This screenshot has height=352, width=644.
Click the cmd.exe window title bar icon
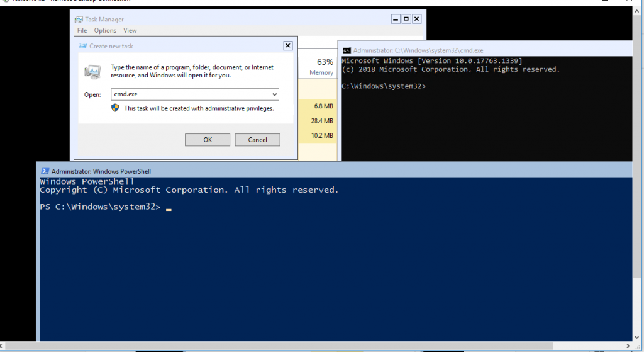coord(347,50)
